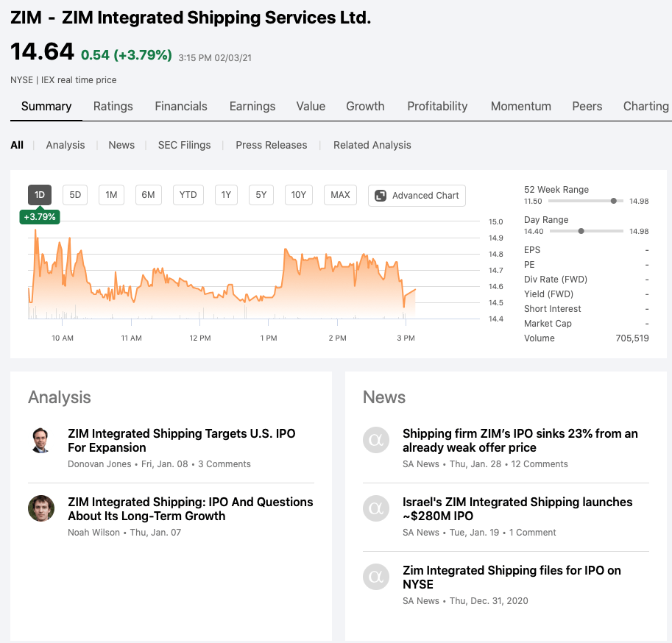The image size is (672, 643).
Task: Select the 1D chart range
Action: point(40,195)
